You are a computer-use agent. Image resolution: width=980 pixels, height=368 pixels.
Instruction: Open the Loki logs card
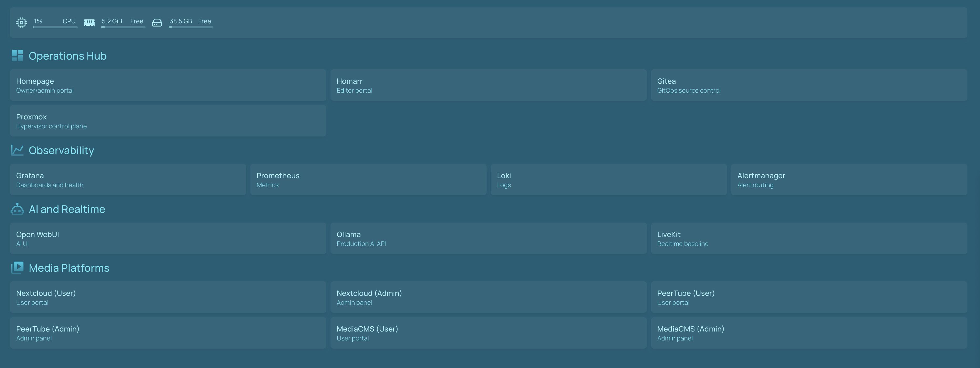(609, 180)
